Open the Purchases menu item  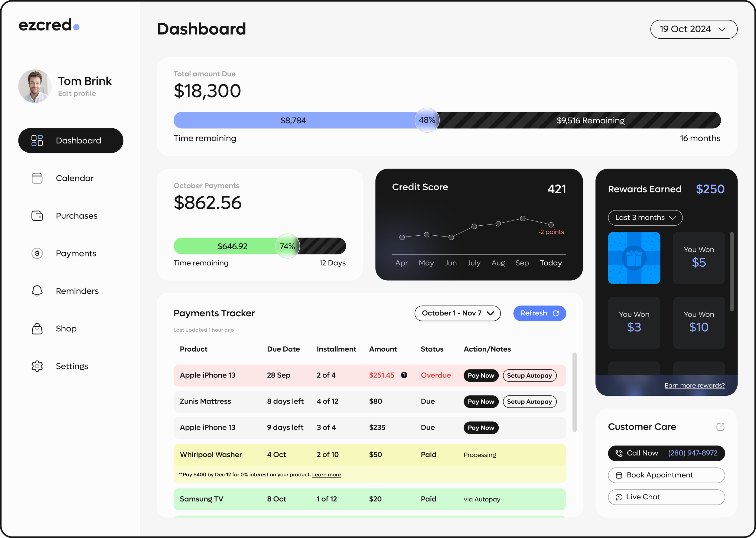[76, 216]
